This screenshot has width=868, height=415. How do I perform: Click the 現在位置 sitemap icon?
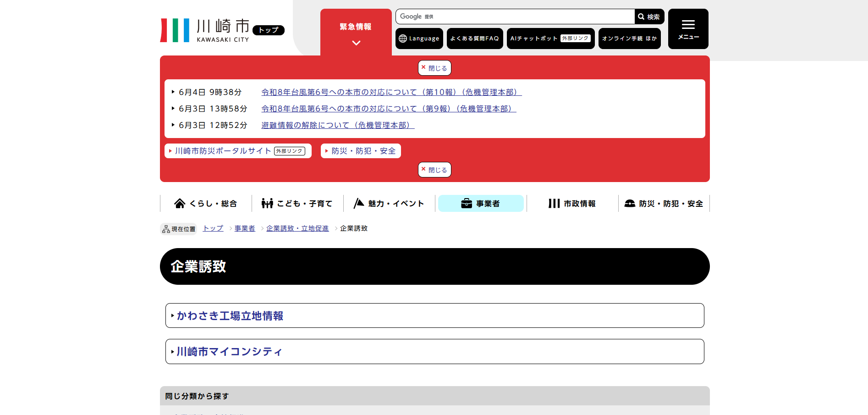pyautogui.click(x=166, y=229)
